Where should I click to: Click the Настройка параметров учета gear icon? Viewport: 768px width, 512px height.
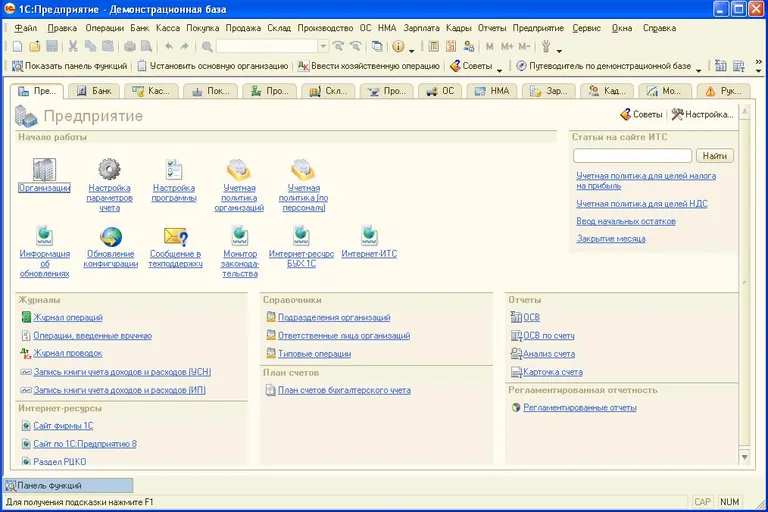[109, 169]
